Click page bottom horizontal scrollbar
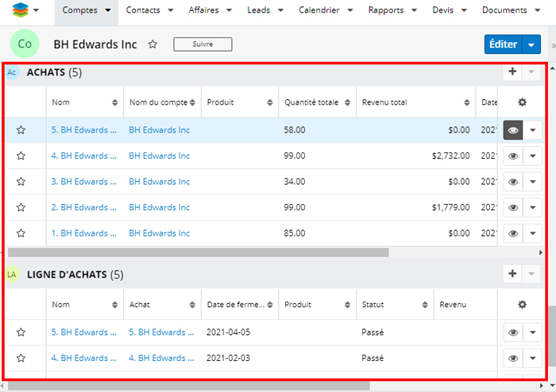Image resolution: width=556 pixels, height=392 pixels. tap(189, 386)
